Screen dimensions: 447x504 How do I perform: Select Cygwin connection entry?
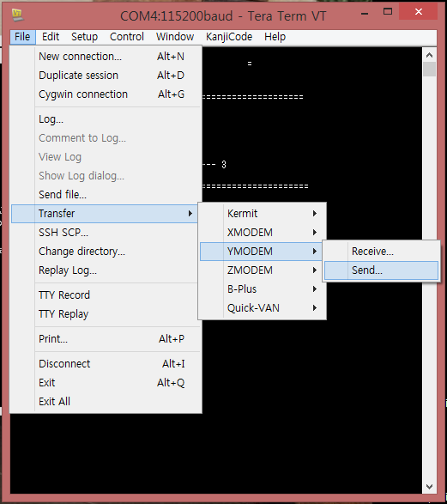pos(106,94)
